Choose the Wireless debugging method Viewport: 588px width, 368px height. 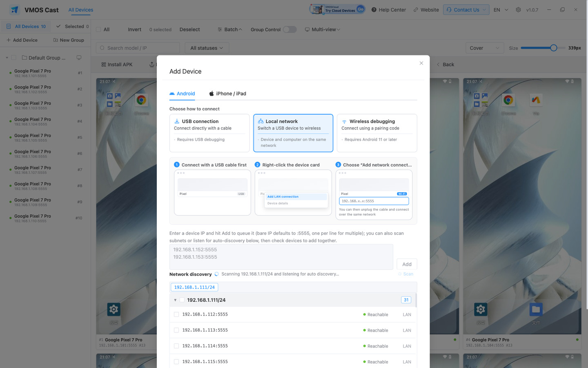pyautogui.click(x=377, y=133)
